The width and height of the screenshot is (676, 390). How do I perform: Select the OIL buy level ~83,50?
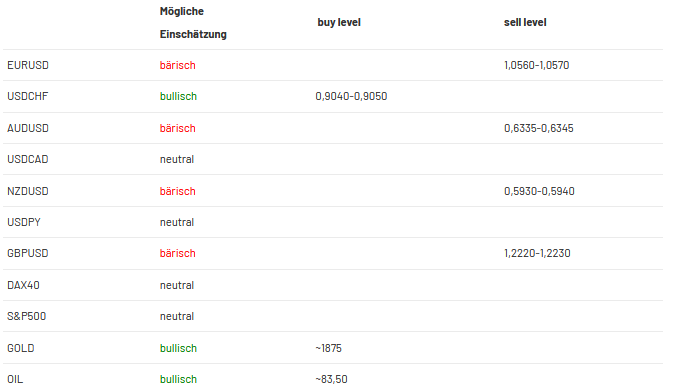[332, 379]
